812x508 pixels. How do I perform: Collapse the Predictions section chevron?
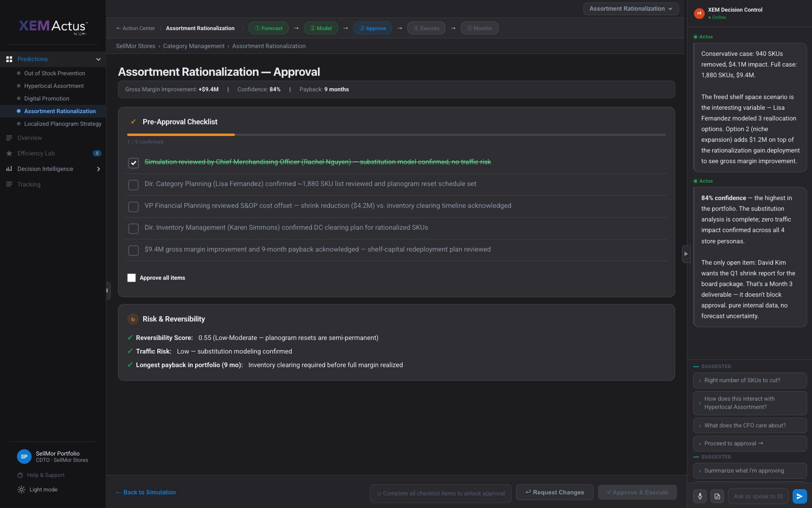click(x=99, y=59)
